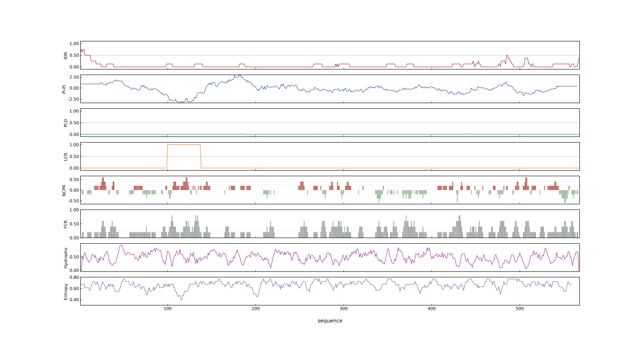This screenshot has width=644, height=343.
Task: Click the Pi-Pi y-axis label
Action: tap(64, 89)
